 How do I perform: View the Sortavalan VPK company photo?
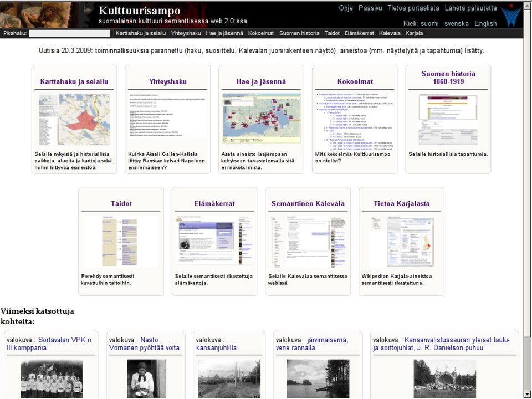pyautogui.click(x=52, y=378)
